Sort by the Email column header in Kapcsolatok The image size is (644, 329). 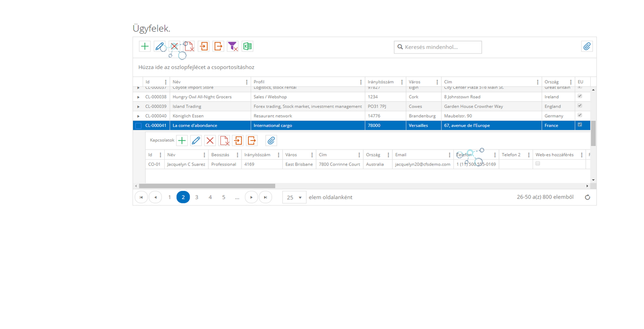[401, 155]
